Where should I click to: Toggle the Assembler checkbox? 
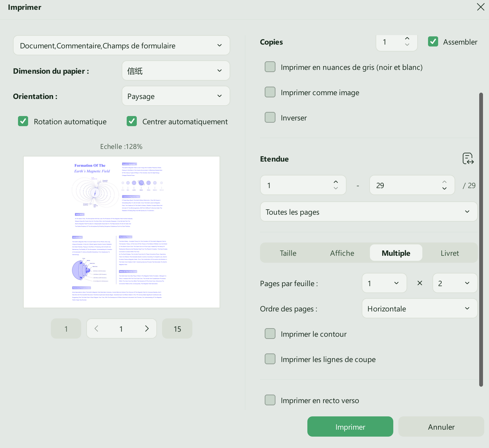[433, 41]
